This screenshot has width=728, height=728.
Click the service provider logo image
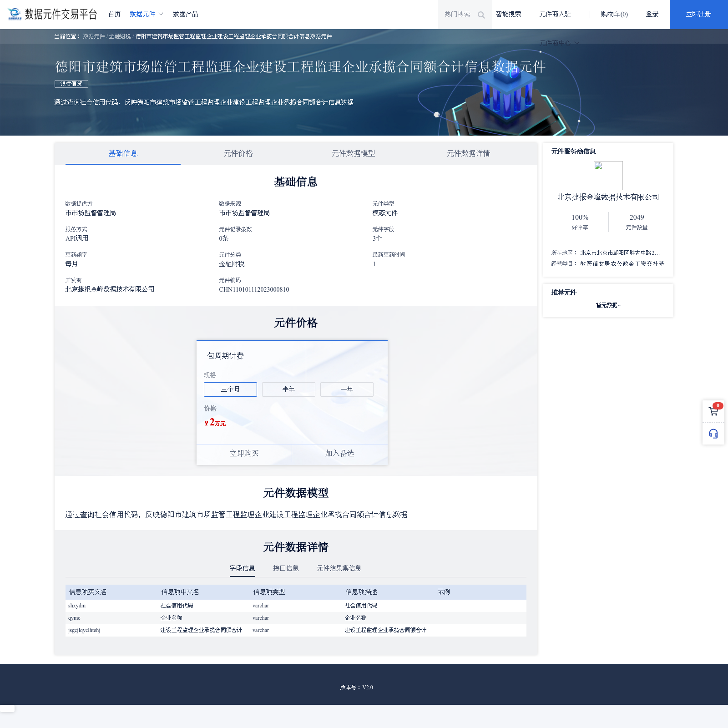pos(608,176)
